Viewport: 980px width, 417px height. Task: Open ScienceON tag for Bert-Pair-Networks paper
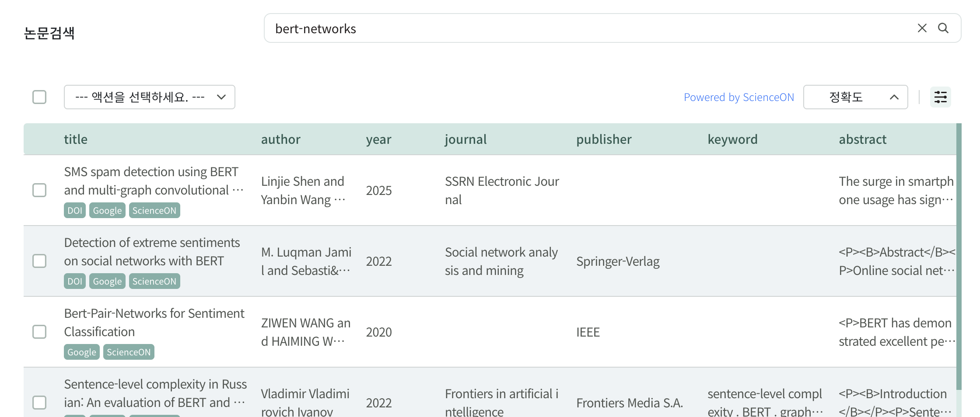pyautogui.click(x=129, y=352)
